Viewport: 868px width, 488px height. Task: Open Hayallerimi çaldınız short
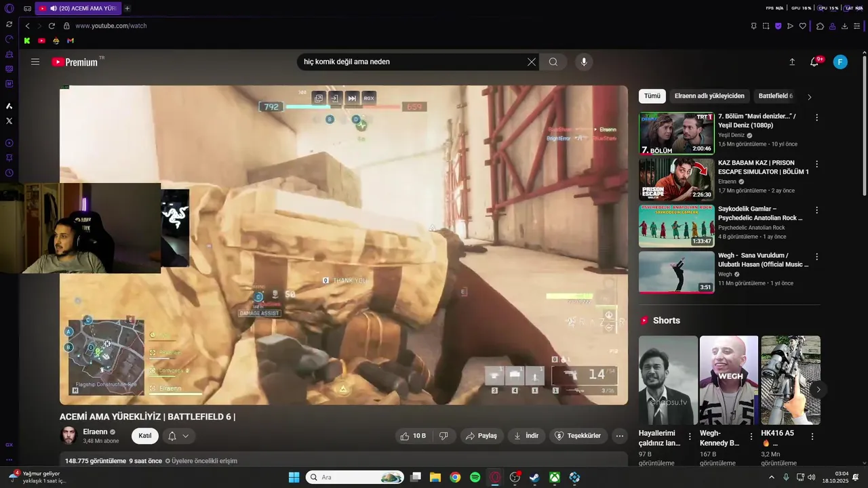point(668,380)
